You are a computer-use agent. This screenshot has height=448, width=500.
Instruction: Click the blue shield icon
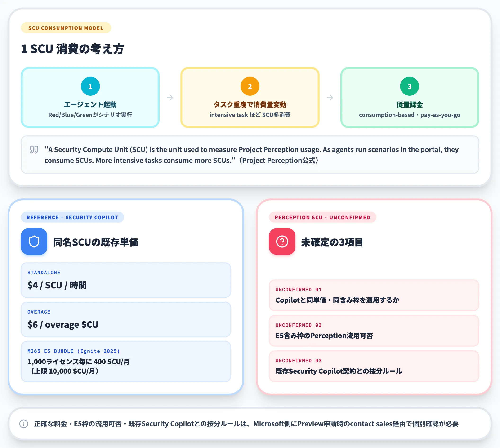34,242
